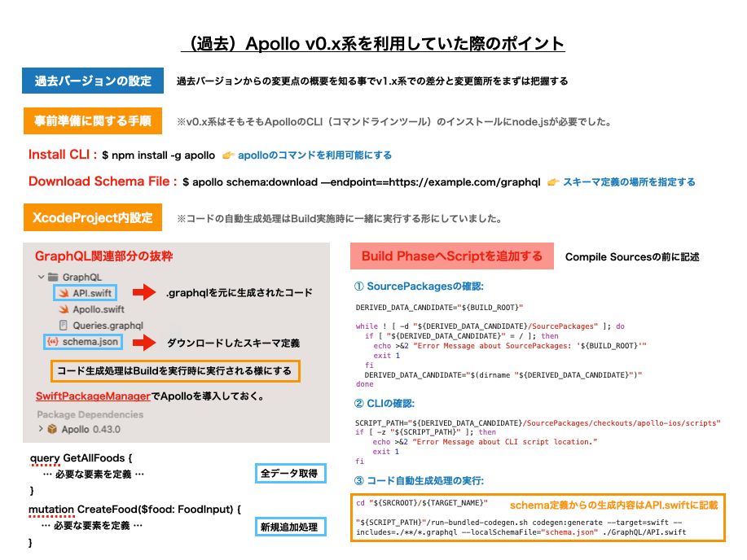Click the XcodeProject内設定 orange label
The height and width of the screenshot is (560, 747).
coord(93,217)
